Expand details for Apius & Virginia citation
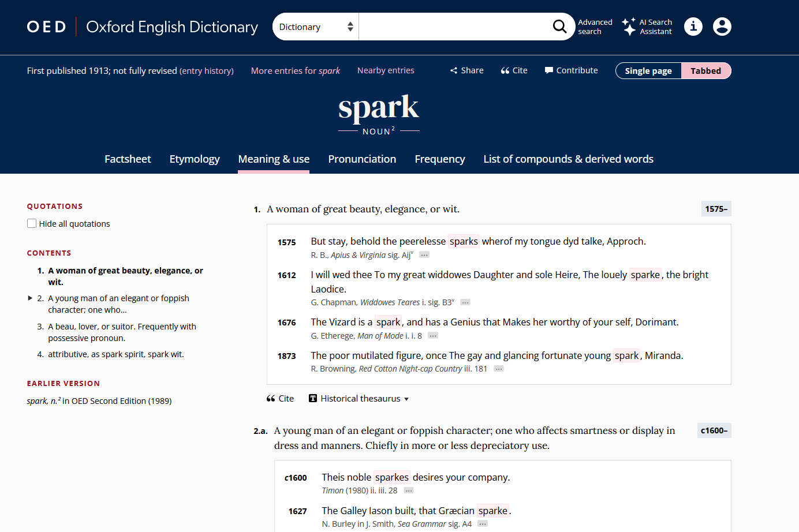The image size is (799, 532). pyautogui.click(x=424, y=255)
